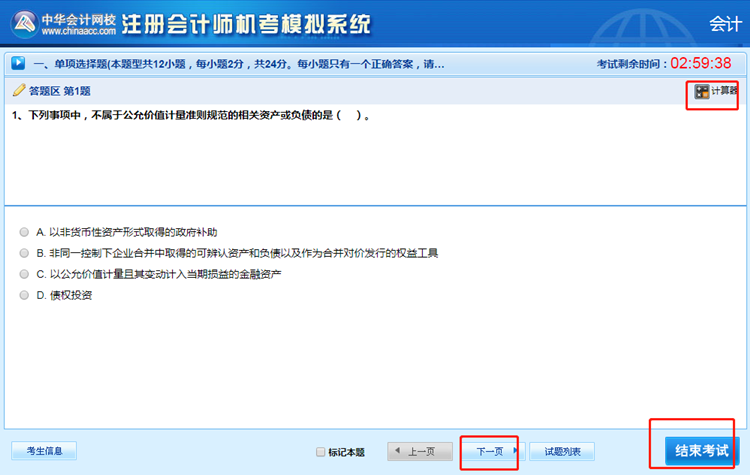Click the 单项选择题 section header text
The height and width of the screenshot is (475, 750).
[x=238, y=63]
